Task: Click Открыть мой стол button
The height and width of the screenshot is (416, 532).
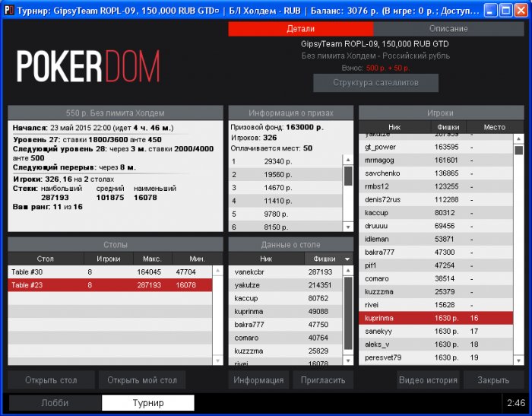Action: tap(142, 380)
